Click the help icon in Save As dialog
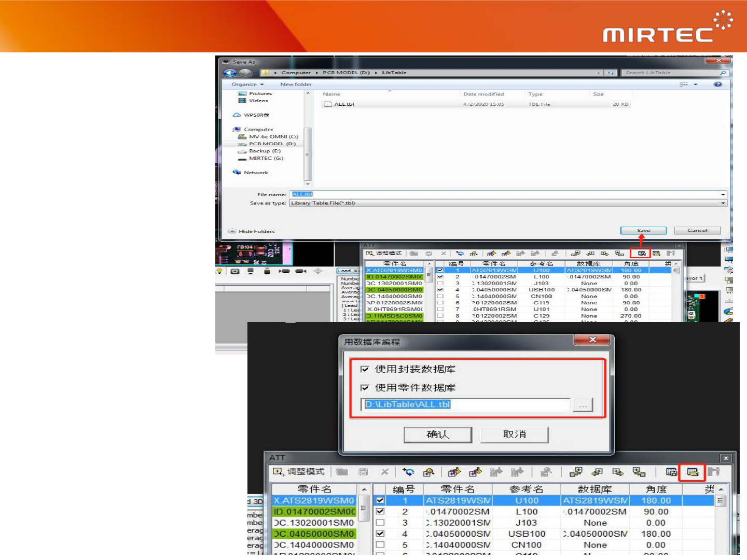The width and height of the screenshot is (747, 560). coord(717,84)
